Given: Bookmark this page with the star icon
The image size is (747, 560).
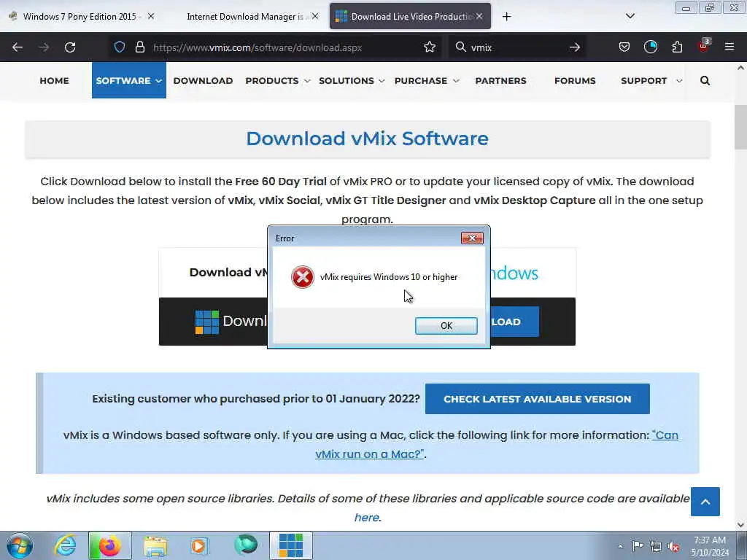Looking at the screenshot, I should pos(430,47).
